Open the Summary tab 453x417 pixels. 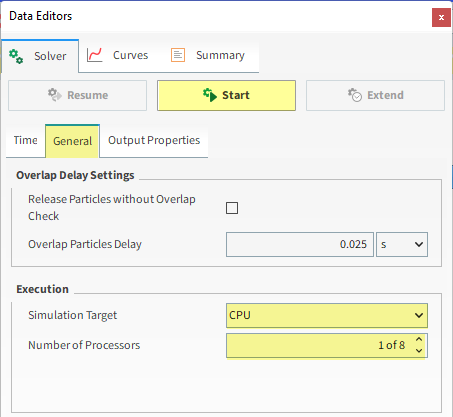pos(208,55)
